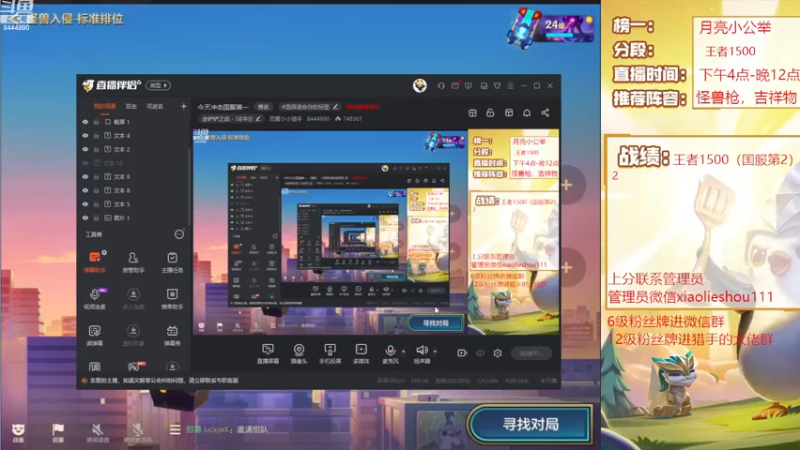Image resolution: width=800 pixels, height=450 pixels.
Task: Select the 文本 9 source row
Action: pyautogui.click(x=135, y=177)
